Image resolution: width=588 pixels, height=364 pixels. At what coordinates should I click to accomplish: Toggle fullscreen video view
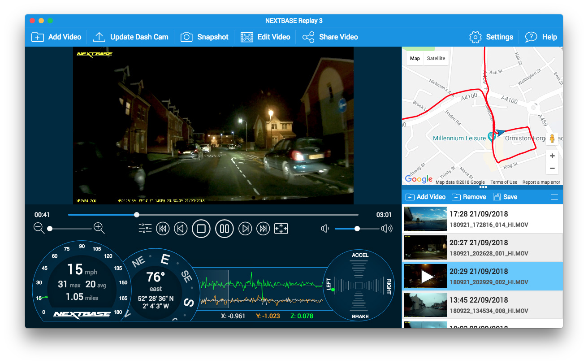281,229
